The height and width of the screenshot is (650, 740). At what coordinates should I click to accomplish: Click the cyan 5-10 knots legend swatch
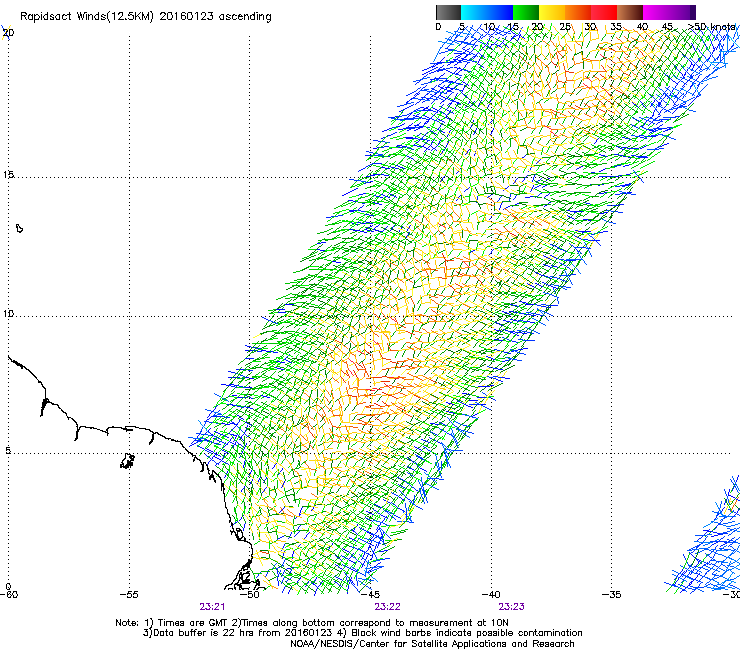pyautogui.click(x=474, y=12)
